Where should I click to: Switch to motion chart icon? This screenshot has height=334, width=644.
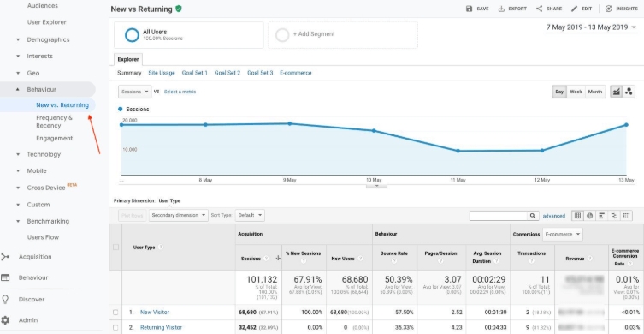point(629,92)
